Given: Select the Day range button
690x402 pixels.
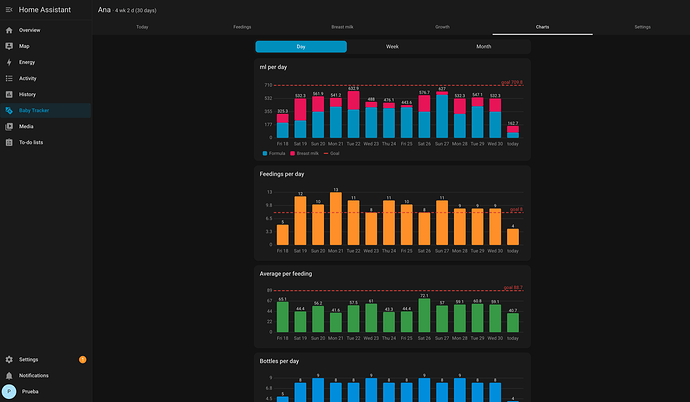Looking at the screenshot, I should 301,47.
